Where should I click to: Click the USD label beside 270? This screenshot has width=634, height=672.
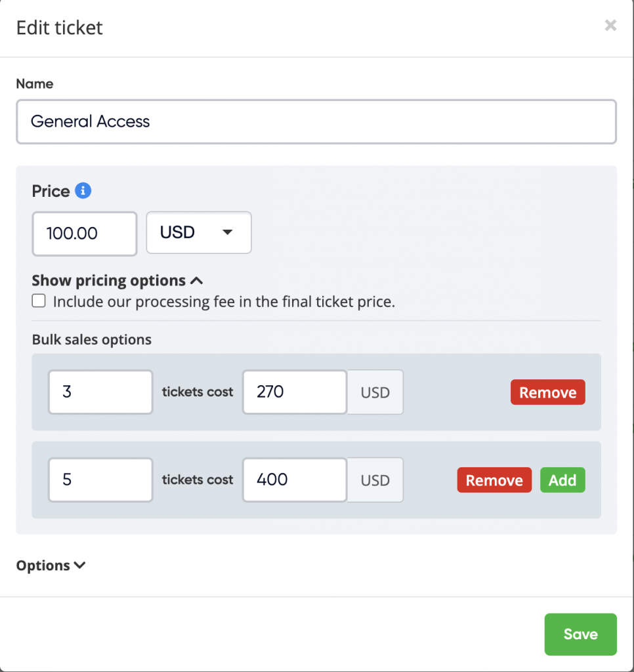point(375,392)
